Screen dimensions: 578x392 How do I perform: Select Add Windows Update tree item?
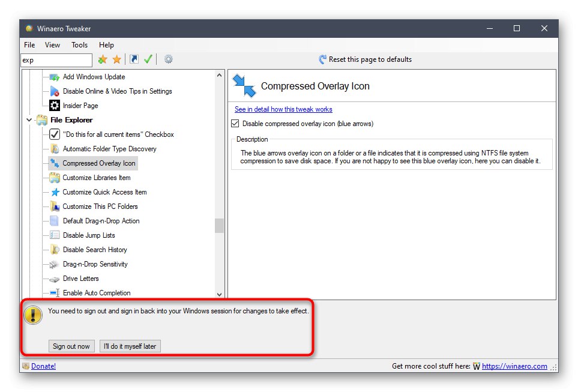(94, 77)
